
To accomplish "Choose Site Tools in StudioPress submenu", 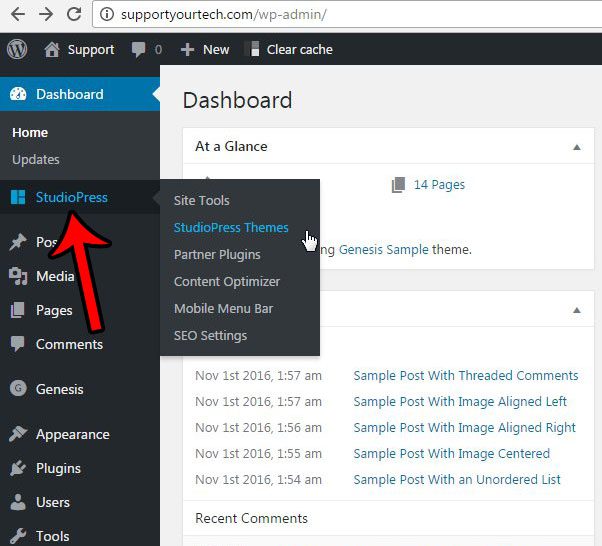I will click(x=202, y=200).
